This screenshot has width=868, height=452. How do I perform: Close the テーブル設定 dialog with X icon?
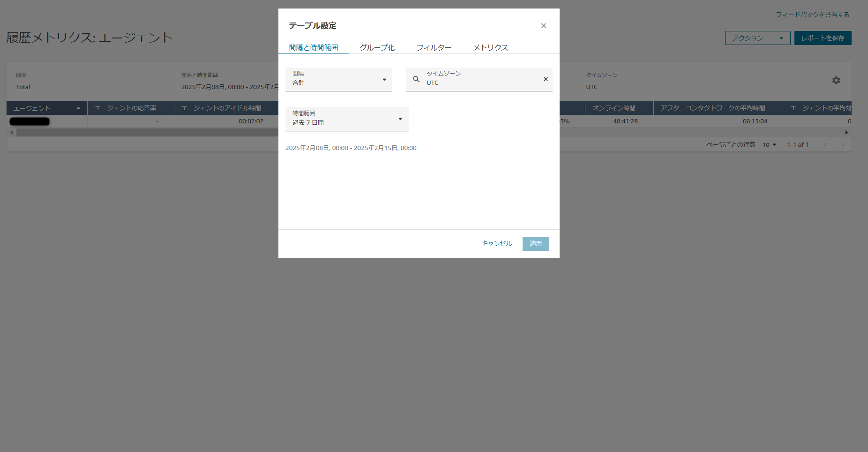pos(544,26)
